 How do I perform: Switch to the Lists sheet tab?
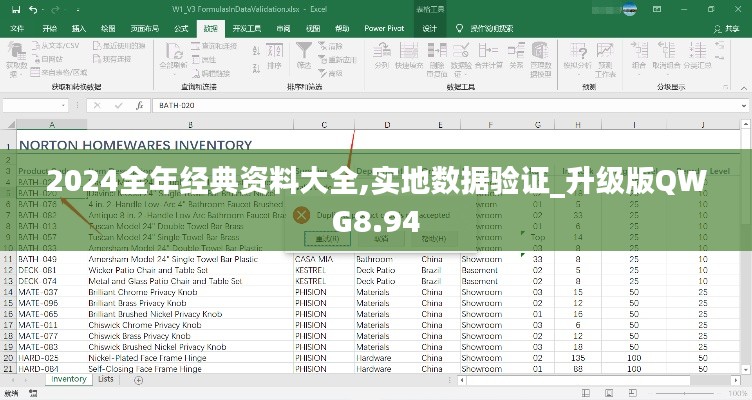pyautogui.click(x=106, y=379)
